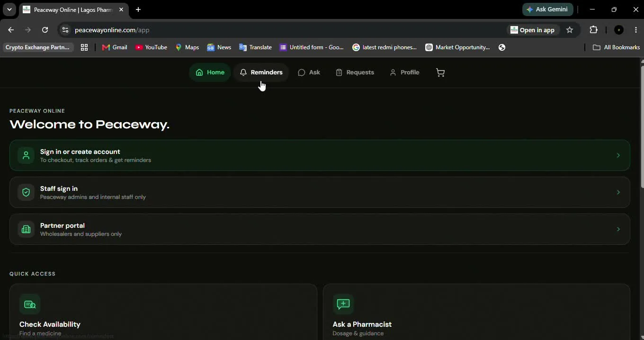Switch to the Requests nav tab

click(355, 72)
